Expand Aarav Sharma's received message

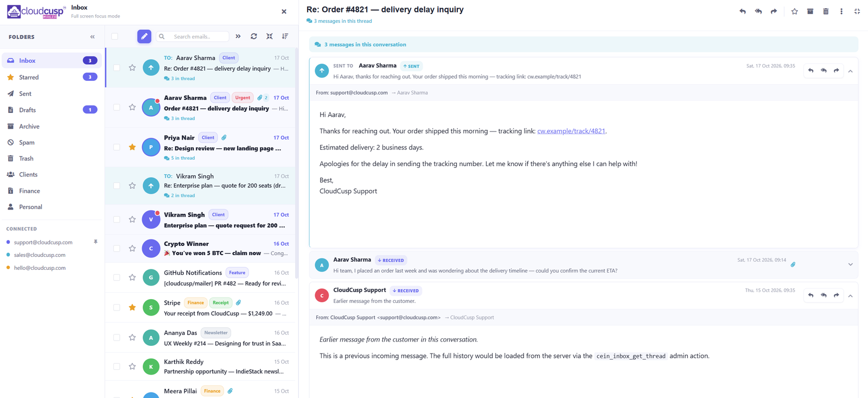click(851, 264)
